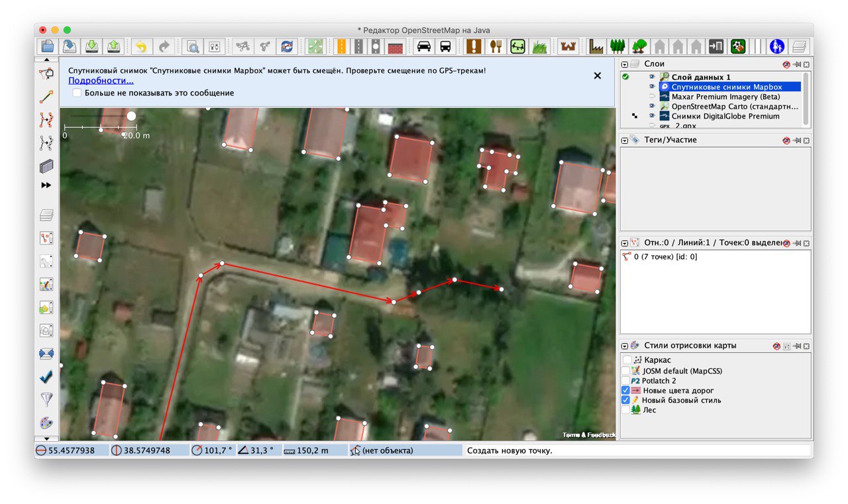The width and height of the screenshot is (848, 504).
Task: Click the blue pedestrian preset icon
Action: pos(777,46)
